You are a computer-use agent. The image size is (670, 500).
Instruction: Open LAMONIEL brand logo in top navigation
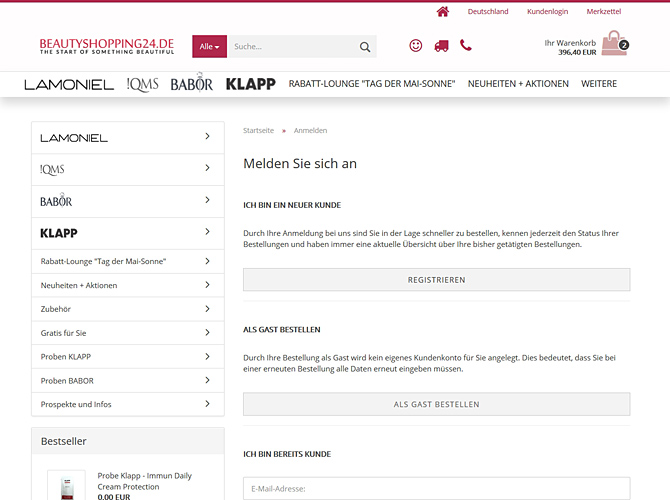pos(69,85)
